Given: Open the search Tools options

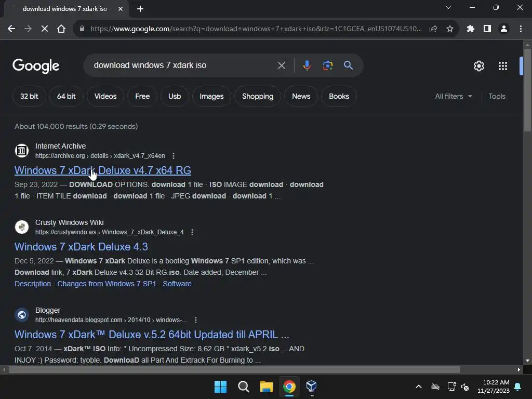Looking at the screenshot, I should click(497, 96).
